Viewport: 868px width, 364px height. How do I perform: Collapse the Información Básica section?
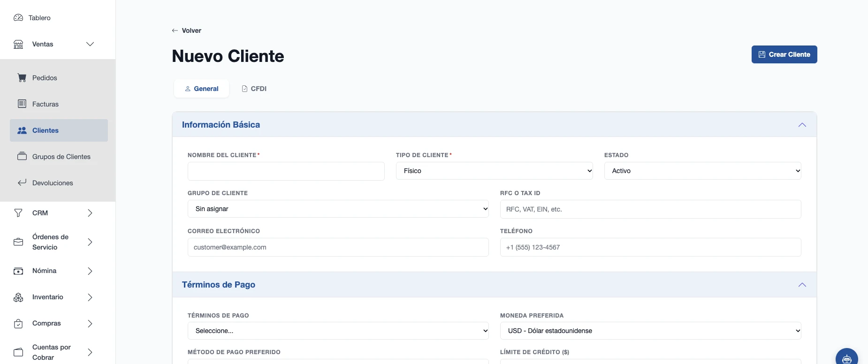(802, 125)
